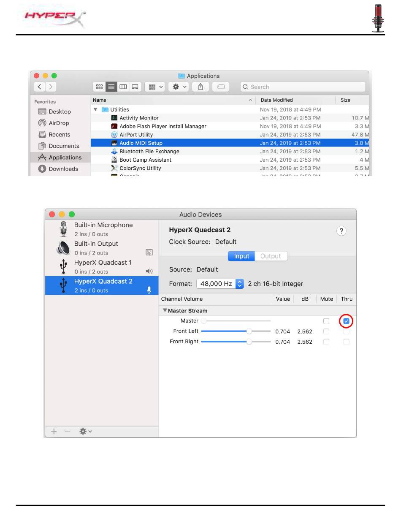The width and height of the screenshot is (401, 532).
Task: Click the Finder share button
Action: [200, 87]
